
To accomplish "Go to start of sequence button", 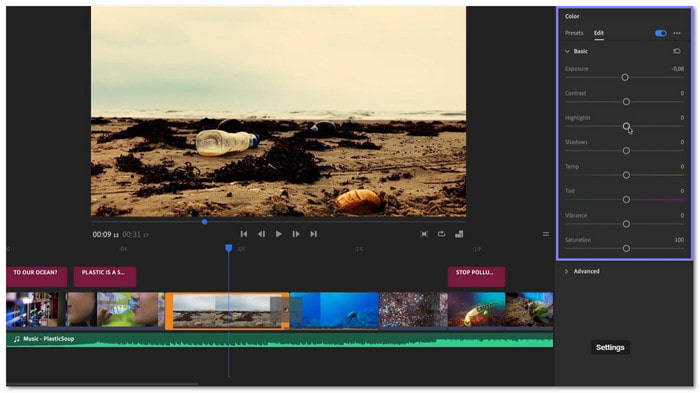I will pos(244,234).
